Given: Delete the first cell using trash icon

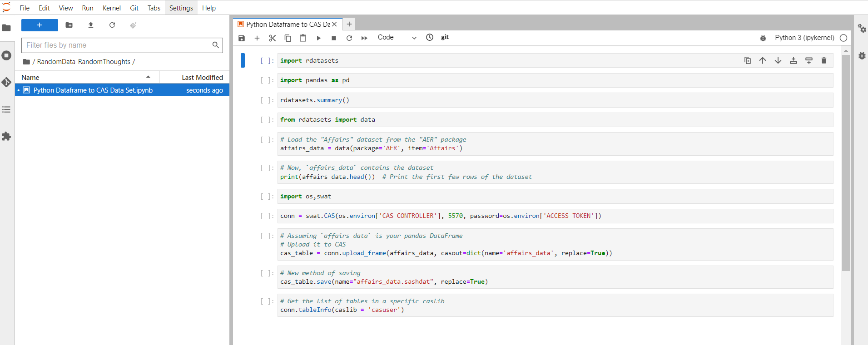Looking at the screenshot, I should point(824,60).
